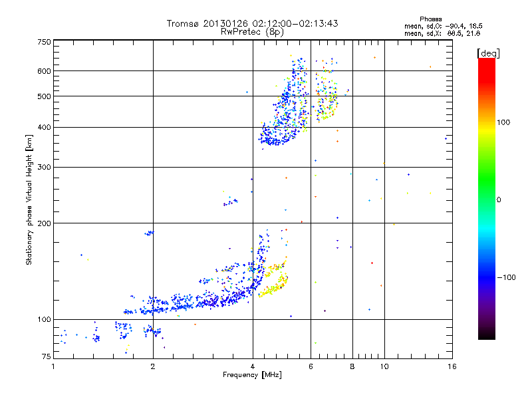
Task: Click the Frequency [MHz] axis label
Action: (x=253, y=375)
